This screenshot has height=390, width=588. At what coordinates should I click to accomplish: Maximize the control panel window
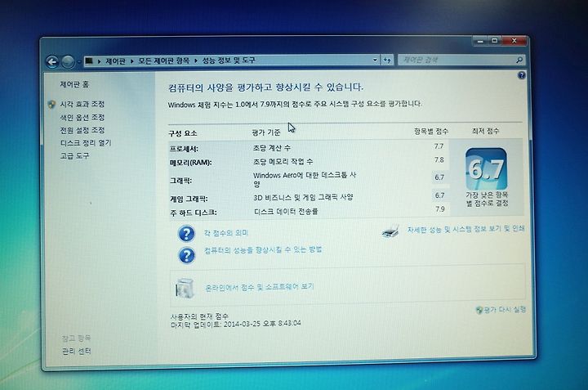(x=495, y=41)
